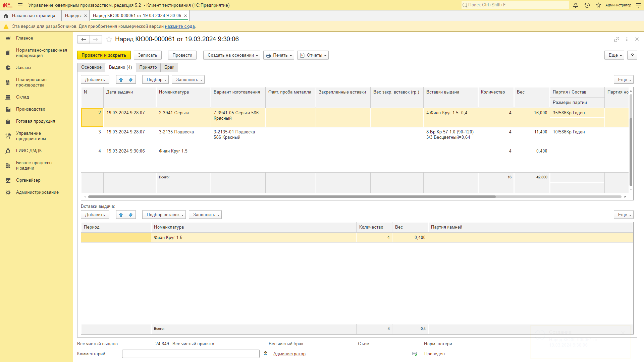644x362 pixels.
Task: Open the main menu hamburger icon
Action: 20,5
